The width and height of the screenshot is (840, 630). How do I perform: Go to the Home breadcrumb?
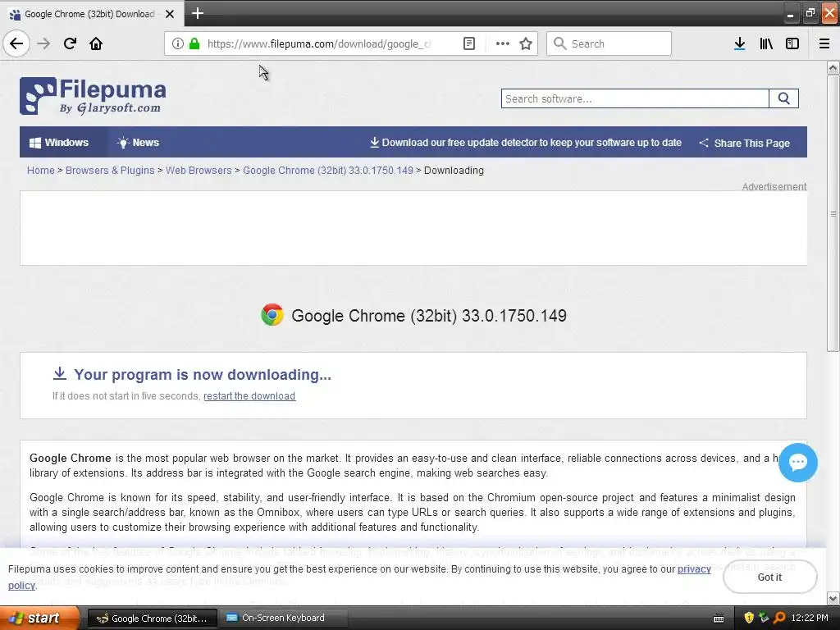point(41,171)
